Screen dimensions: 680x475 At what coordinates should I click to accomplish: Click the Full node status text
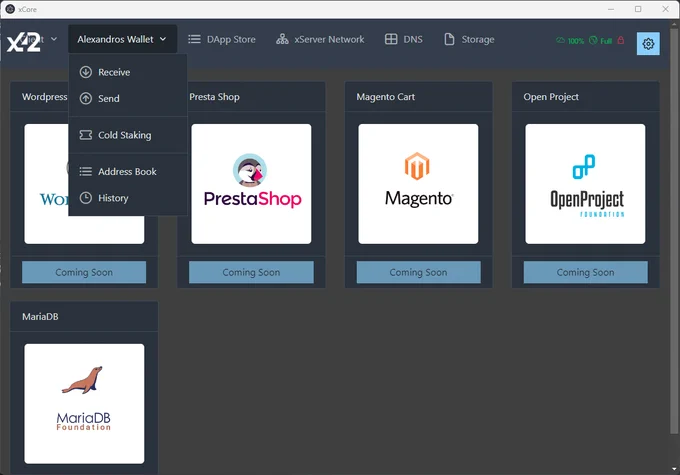coord(606,41)
